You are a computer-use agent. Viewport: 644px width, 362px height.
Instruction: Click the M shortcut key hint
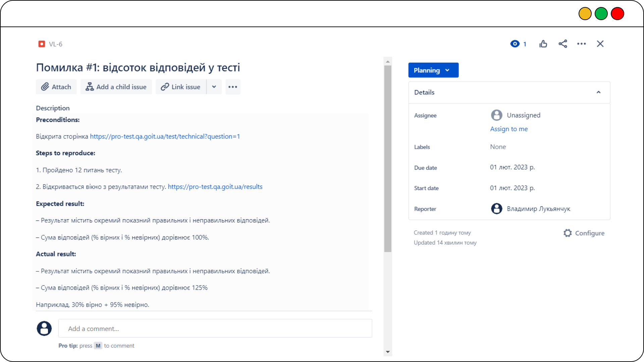(x=98, y=346)
